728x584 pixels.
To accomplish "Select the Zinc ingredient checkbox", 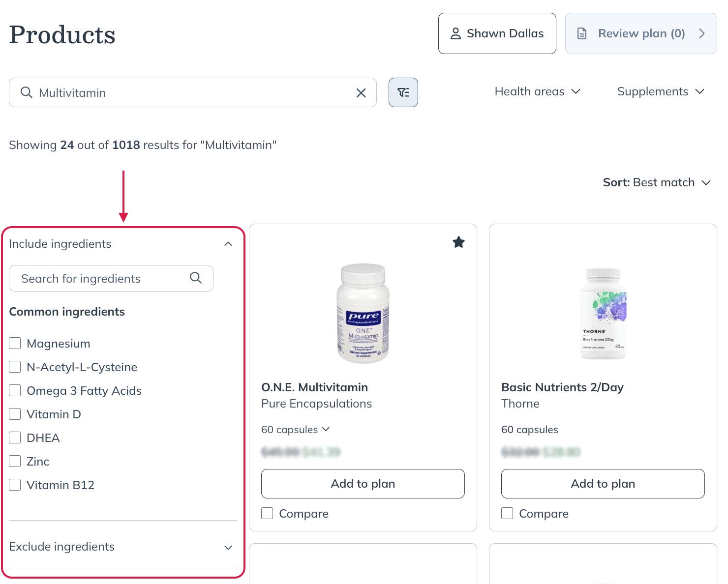I will pos(15,461).
